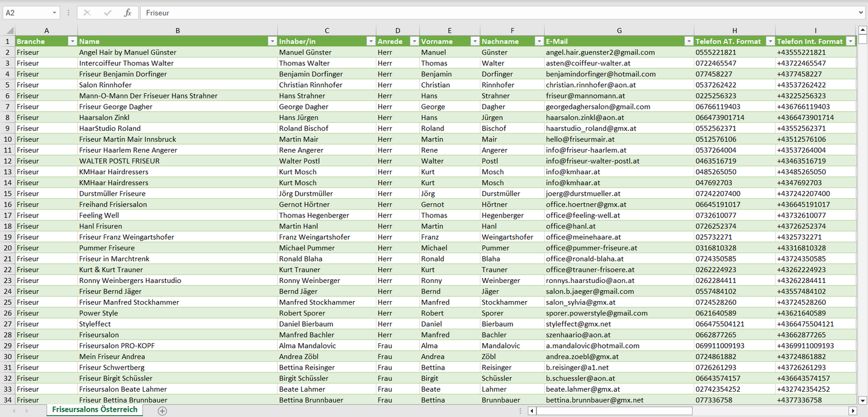The image size is (868, 417).
Task: Select the Friseursalons Österreich sheet tab
Action: [94, 410]
